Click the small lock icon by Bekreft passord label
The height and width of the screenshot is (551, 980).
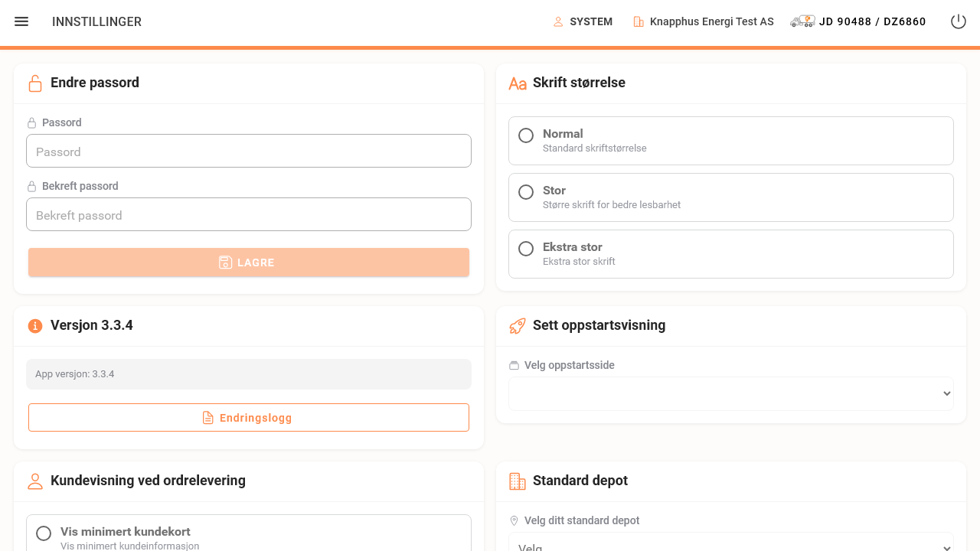(x=32, y=186)
